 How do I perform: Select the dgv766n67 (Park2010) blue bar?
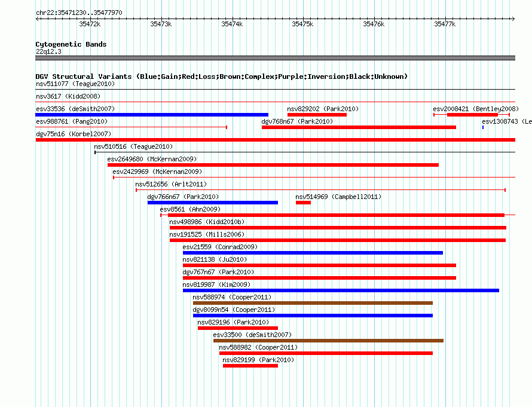(x=213, y=203)
